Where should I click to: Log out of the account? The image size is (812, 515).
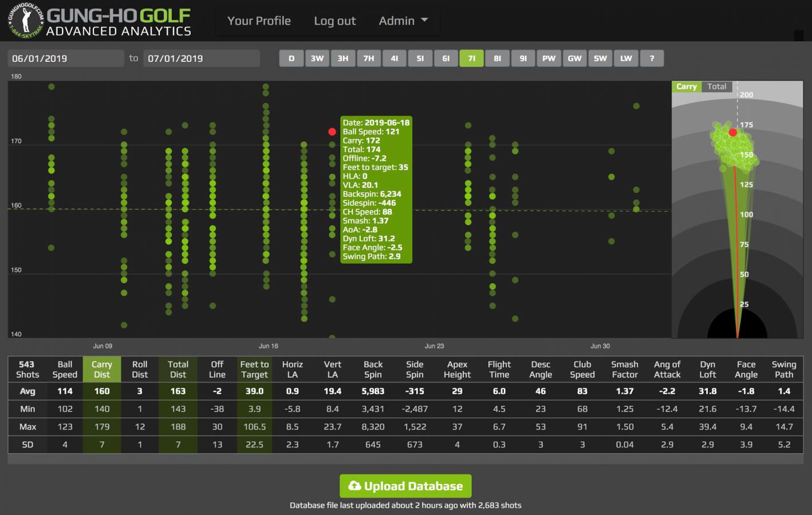click(x=334, y=21)
